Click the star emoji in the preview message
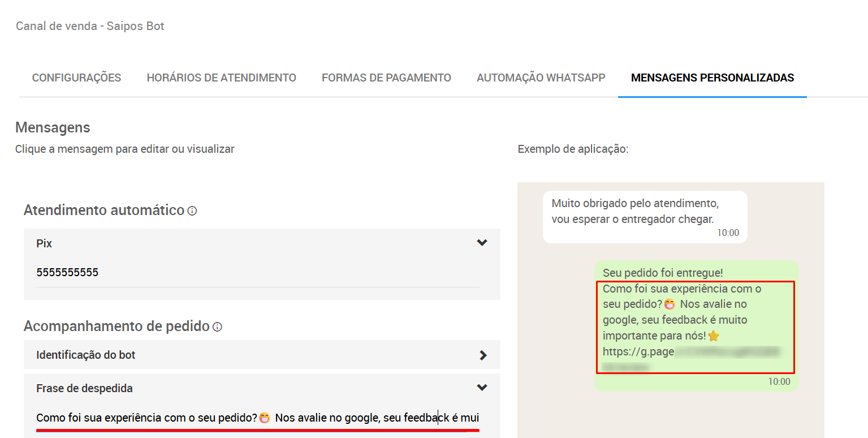 click(x=714, y=336)
